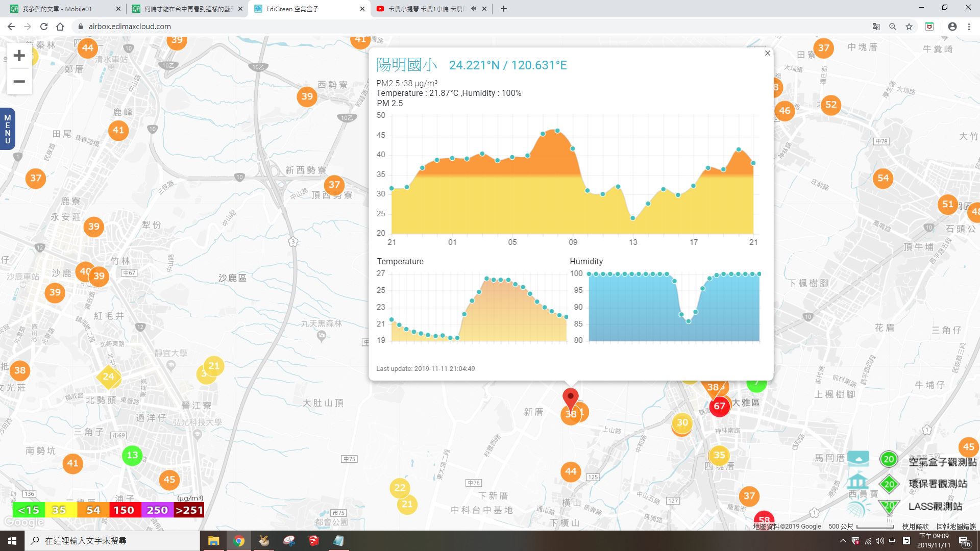
Task: Toggle 空氣盒子觀測點 layer label
Action: 942,462
